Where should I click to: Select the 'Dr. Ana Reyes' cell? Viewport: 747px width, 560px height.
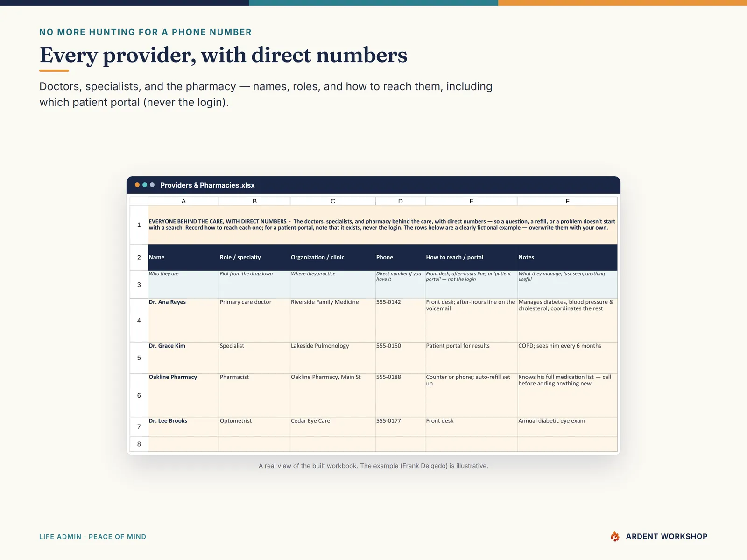coord(183,321)
